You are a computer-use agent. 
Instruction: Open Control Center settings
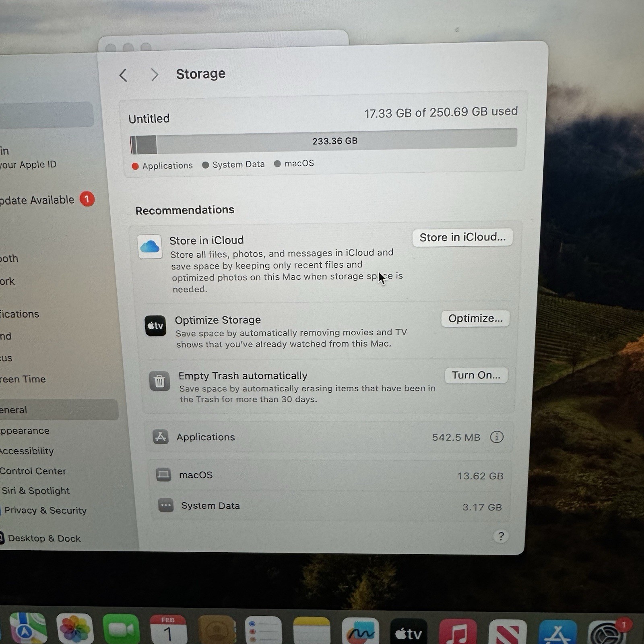33,471
